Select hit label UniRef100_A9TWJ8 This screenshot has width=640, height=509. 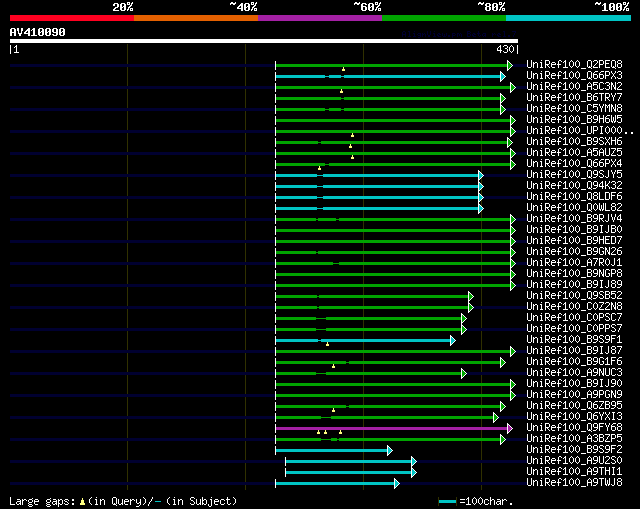574,483
